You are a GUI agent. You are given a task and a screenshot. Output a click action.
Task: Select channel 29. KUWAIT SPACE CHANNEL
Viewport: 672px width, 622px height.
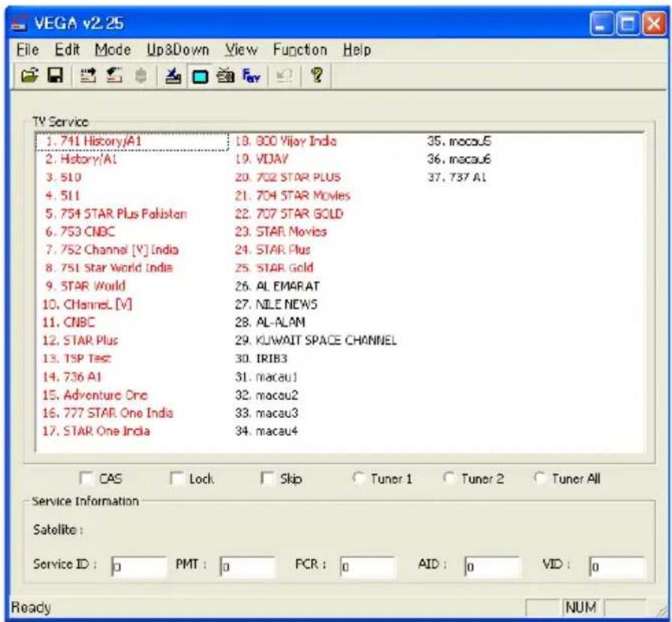316,340
